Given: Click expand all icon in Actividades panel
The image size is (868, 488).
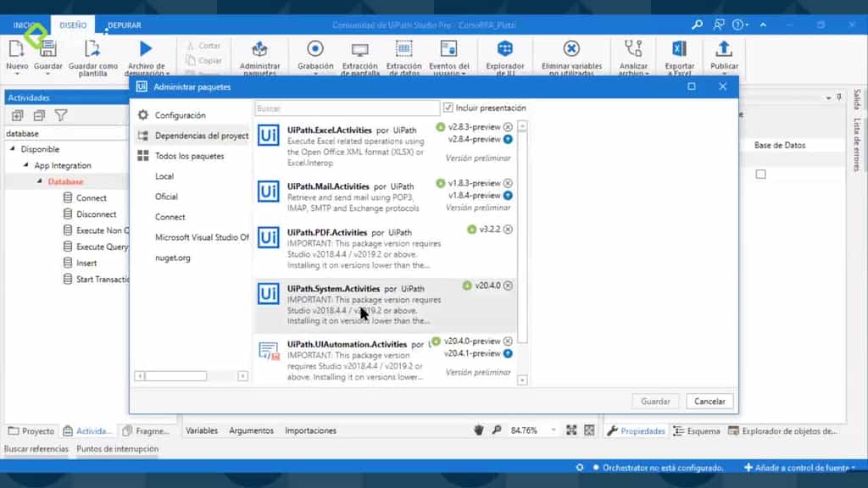Looking at the screenshot, I should 18,115.
